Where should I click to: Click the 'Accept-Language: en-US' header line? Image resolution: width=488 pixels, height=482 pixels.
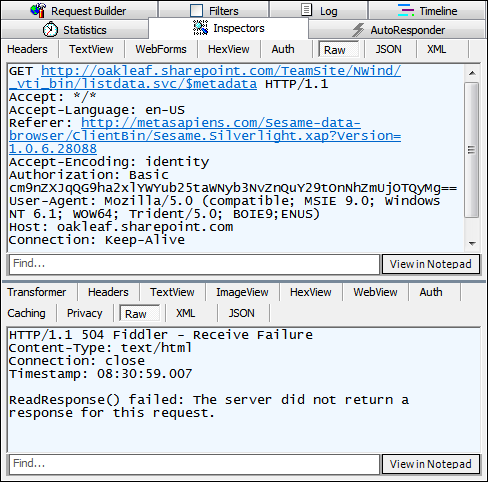tap(97, 110)
